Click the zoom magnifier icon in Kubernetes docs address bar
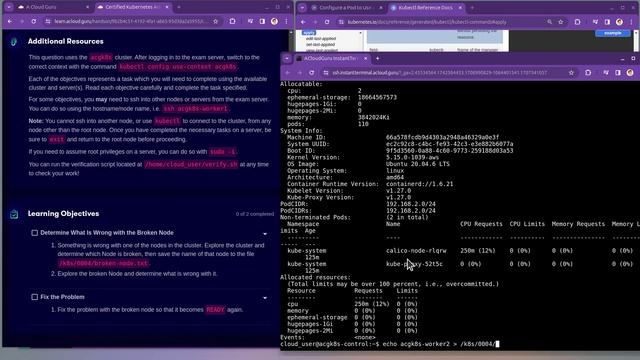The width and height of the screenshot is (640, 360). click(549, 22)
